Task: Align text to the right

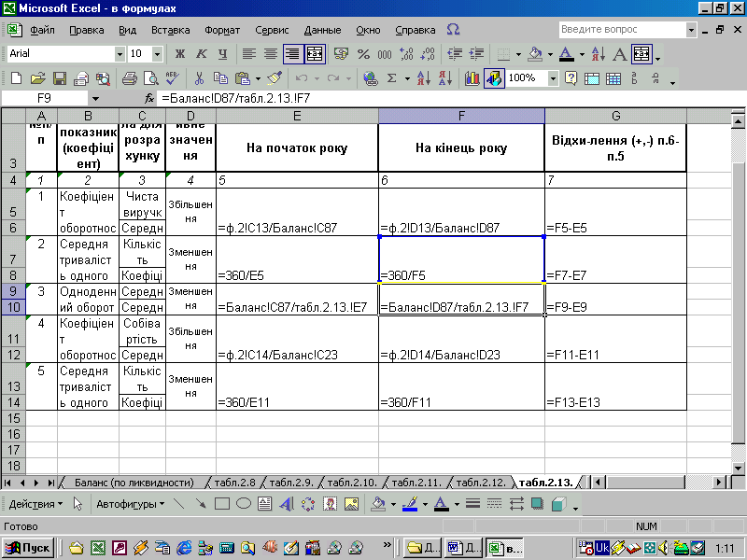Action: [x=292, y=54]
